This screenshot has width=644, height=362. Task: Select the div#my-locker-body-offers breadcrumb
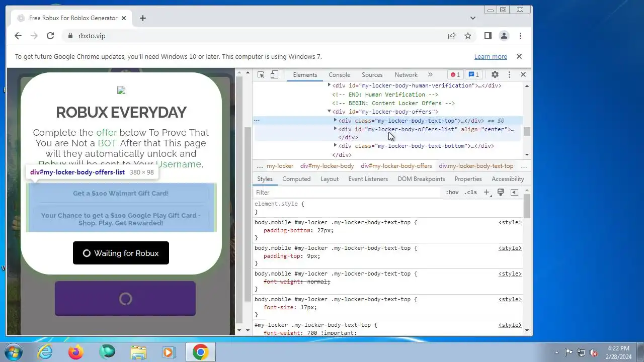(396, 166)
